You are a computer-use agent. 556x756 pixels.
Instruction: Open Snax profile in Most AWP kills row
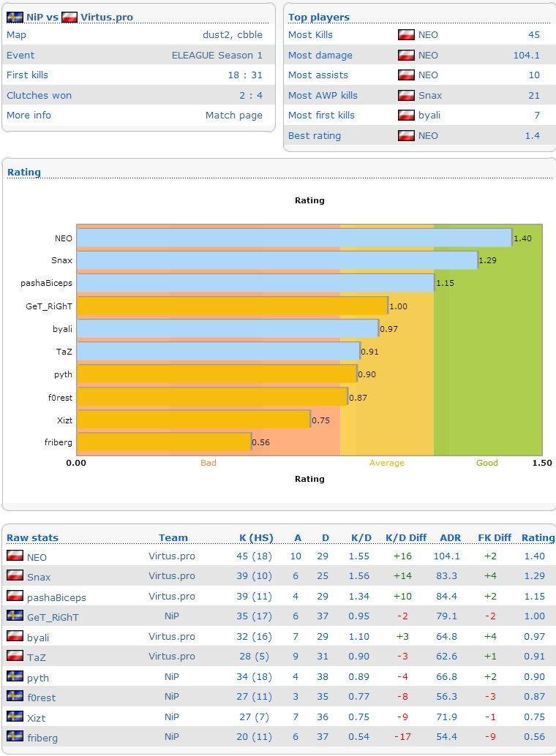pyautogui.click(x=430, y=95)
